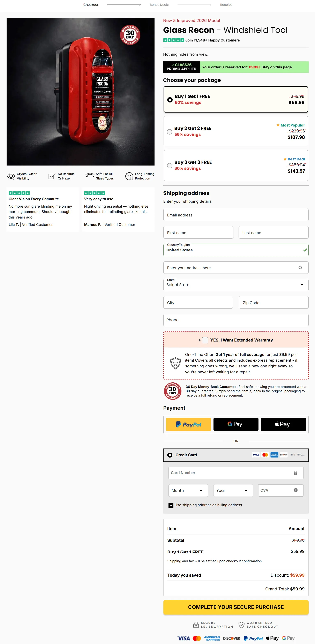This screenshot has height=644, width=315.
Task: Click the Secure SSL Encryption lock icon
Action: point(196,625)
